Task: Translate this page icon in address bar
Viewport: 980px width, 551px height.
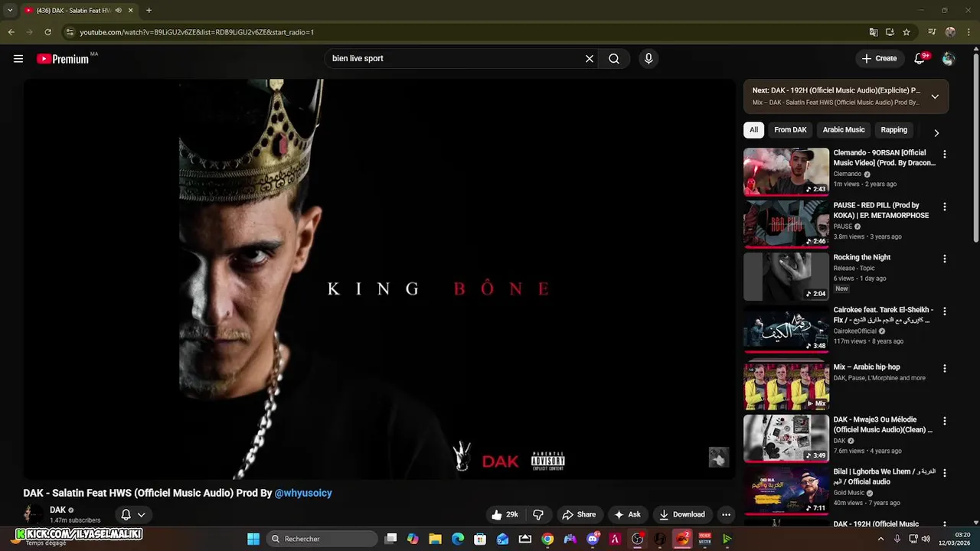Action: [874, 32]
